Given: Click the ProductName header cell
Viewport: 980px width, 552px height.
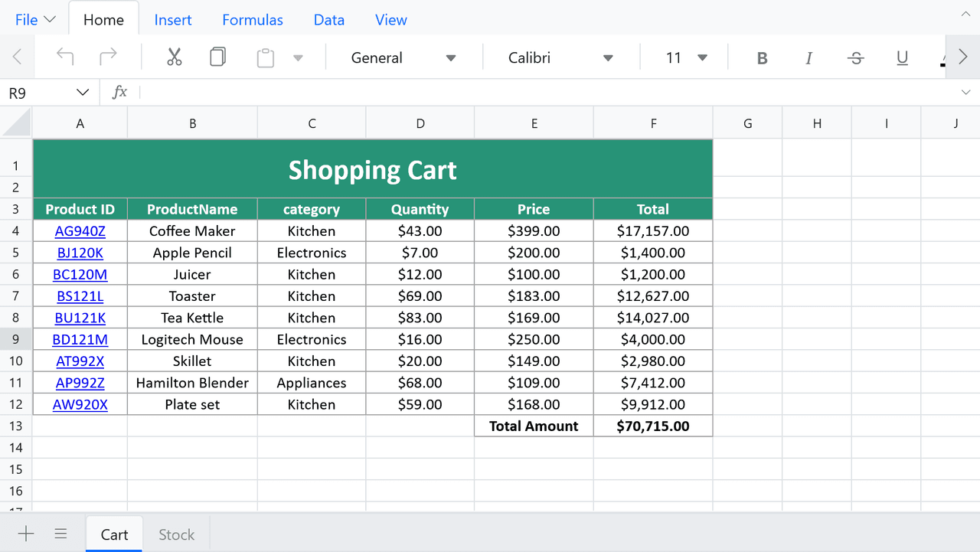Looking at the screenshot, I should click(x=192, y=209).
